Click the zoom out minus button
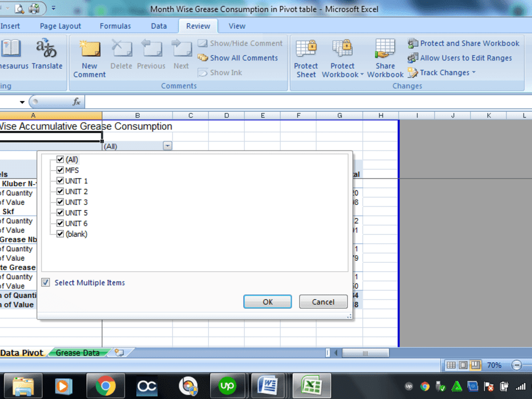 click(x=517, y=365)
